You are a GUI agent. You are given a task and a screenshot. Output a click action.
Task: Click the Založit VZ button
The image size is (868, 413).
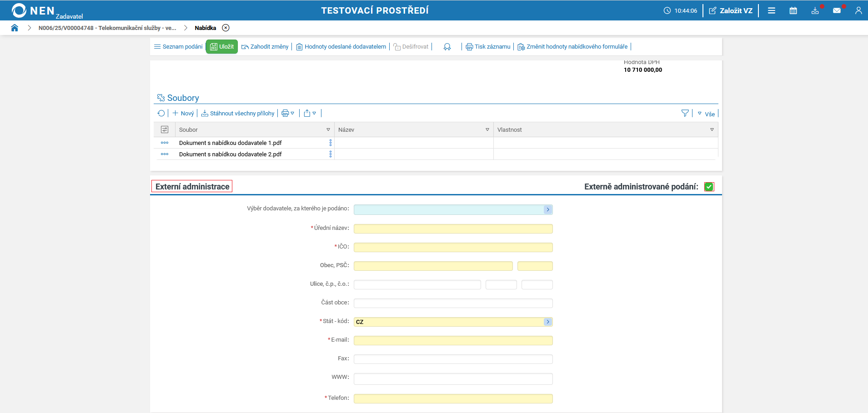coord(731,10)
